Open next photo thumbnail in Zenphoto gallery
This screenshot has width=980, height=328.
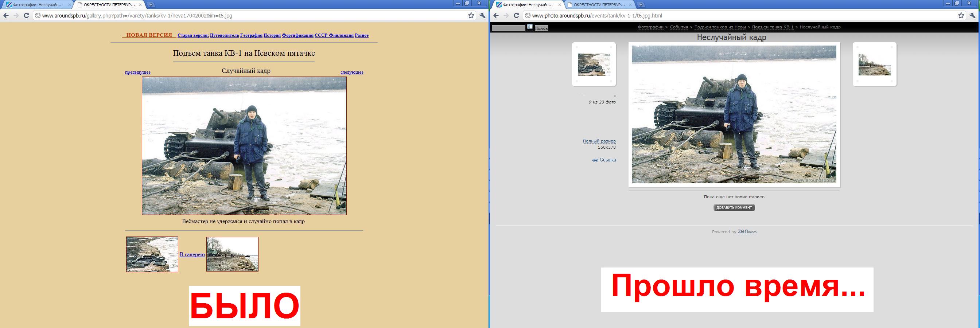[875, 64]
